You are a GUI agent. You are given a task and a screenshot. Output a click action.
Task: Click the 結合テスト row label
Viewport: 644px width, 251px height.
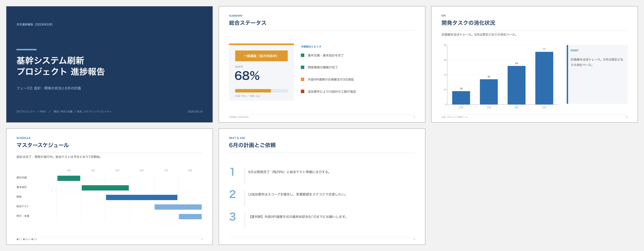click(23, 206)
